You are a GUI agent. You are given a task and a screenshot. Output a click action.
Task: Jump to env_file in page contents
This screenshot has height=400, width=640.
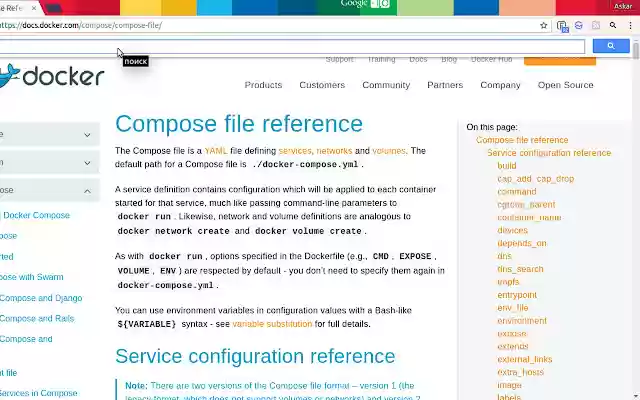click(x=513, y=308)
